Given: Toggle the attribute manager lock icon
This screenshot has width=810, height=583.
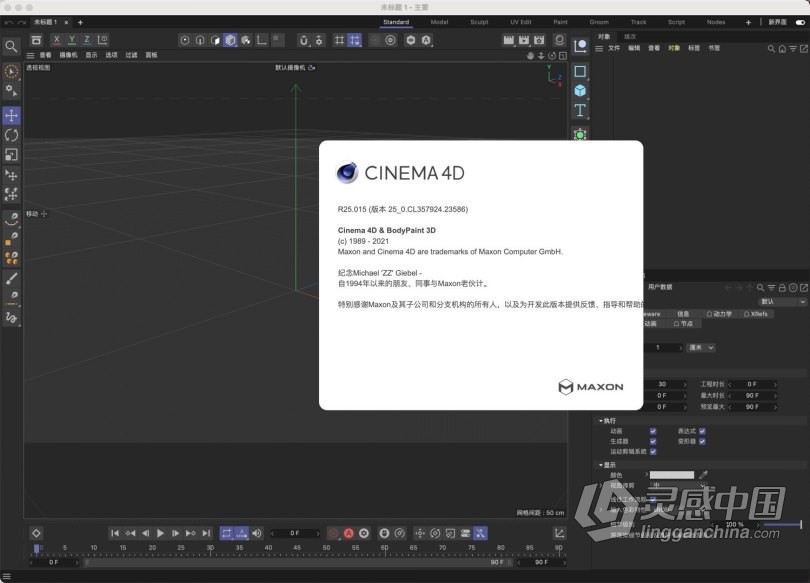Looking at the screenshot, I should tap(782, 288).
